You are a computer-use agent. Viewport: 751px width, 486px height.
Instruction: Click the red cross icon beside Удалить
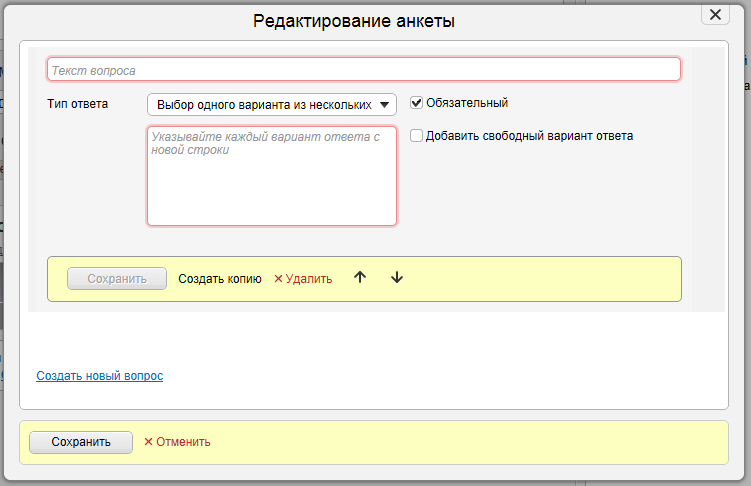pyautogui.click(x=278, y=279)
